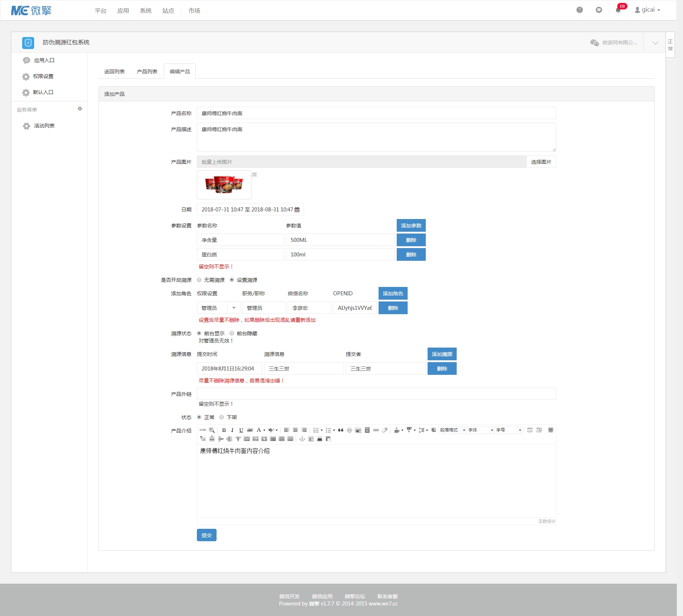Insert anchor in editor

coord(302,439)
